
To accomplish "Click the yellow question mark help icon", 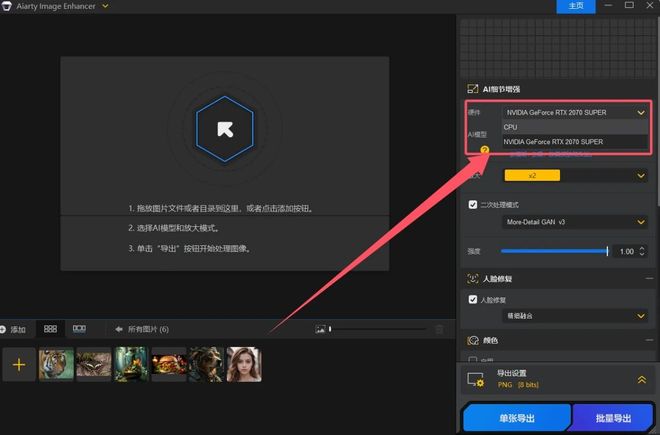I will 484,150.
